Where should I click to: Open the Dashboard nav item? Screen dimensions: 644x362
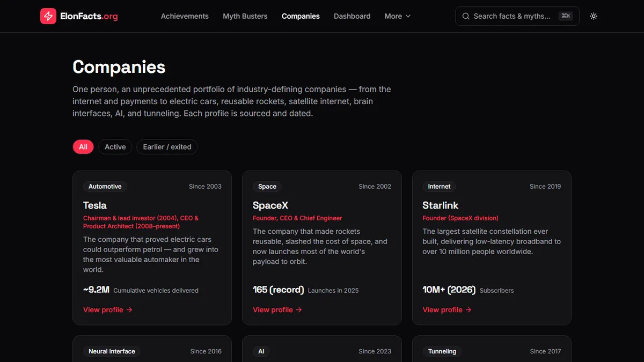tap(352, 16)
